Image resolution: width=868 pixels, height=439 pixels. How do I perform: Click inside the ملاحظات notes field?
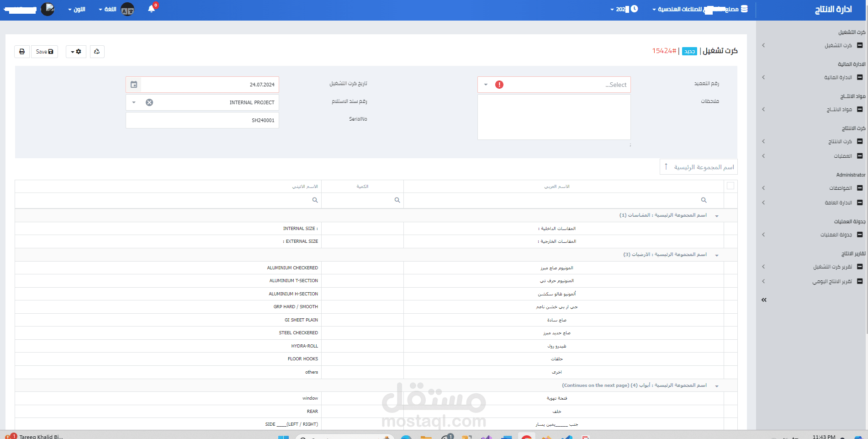[554, 117]
